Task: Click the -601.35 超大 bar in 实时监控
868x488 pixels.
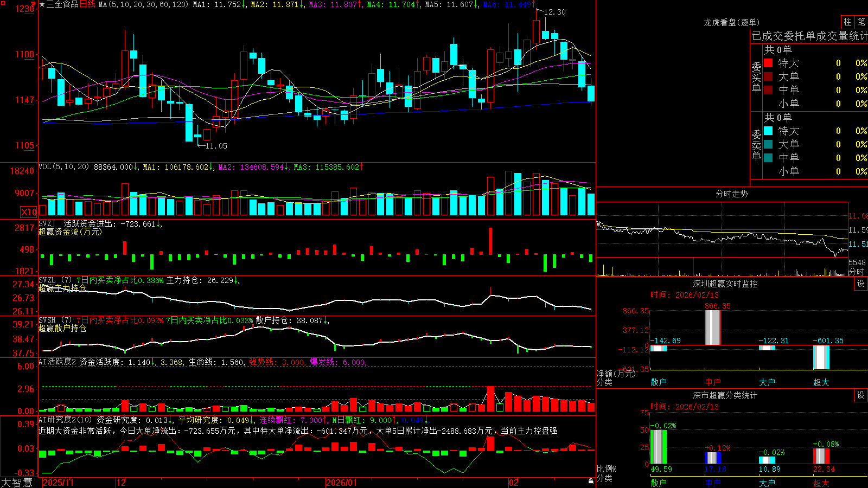Action: tap(821, 357)
